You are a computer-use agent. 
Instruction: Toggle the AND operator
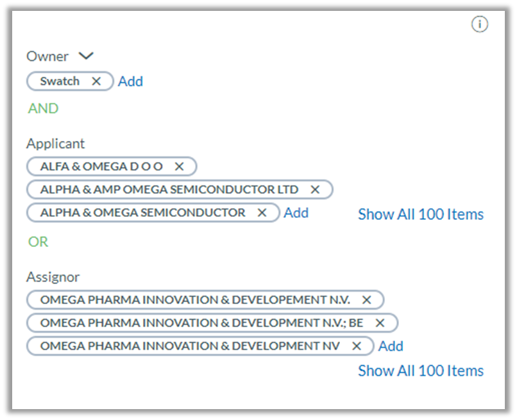(43, 108)
